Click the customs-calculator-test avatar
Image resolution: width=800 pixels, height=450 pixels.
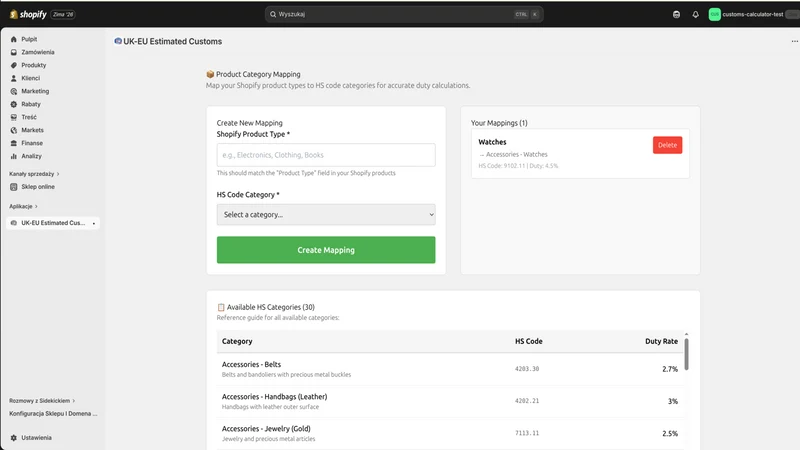point(714,14)
